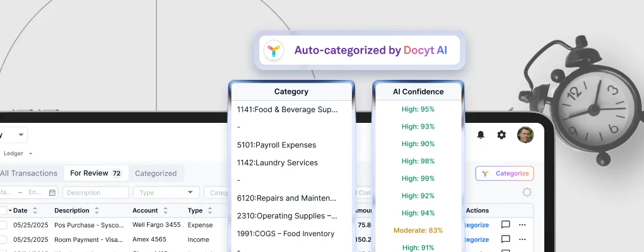644x252 pixels.
Task: Open the three-dot menu for Pos Purchase row
Action: coord(522,225)
